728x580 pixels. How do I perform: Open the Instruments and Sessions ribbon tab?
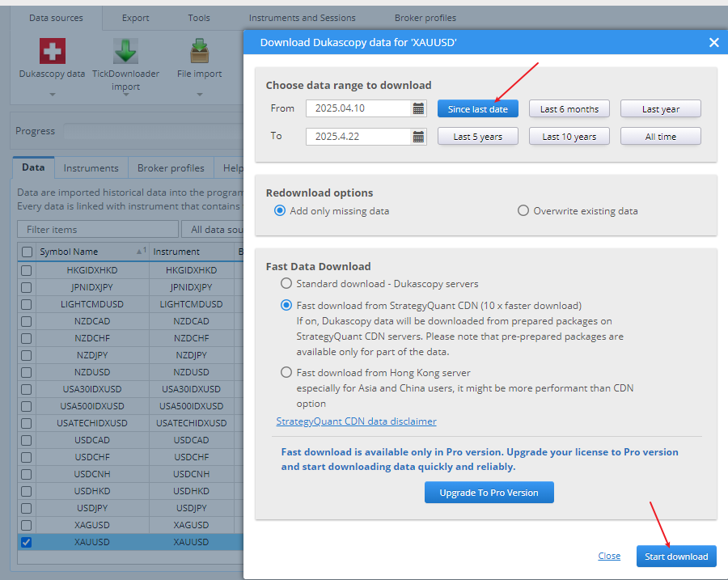point(303,18)
